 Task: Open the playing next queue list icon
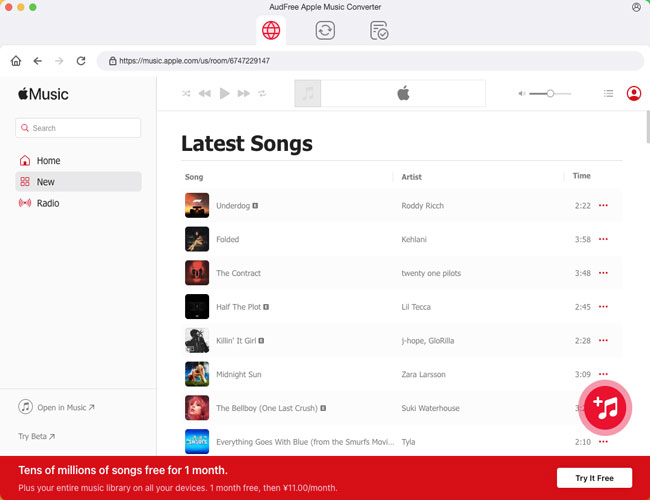(x=608, y=94)
